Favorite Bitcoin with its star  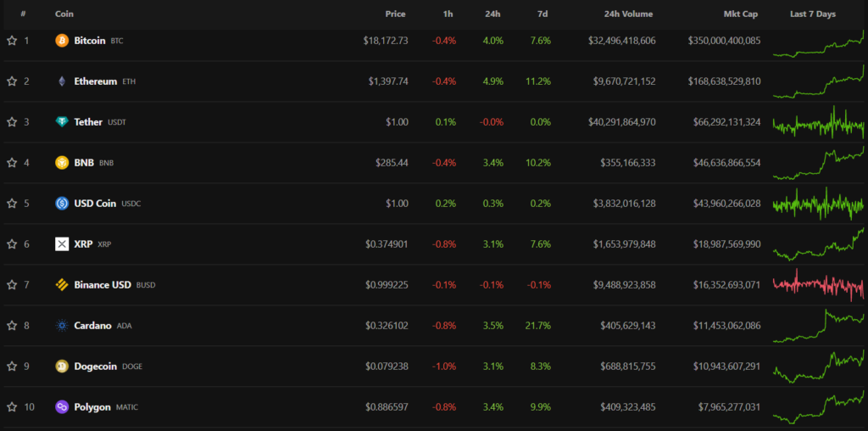click(12, 41)
